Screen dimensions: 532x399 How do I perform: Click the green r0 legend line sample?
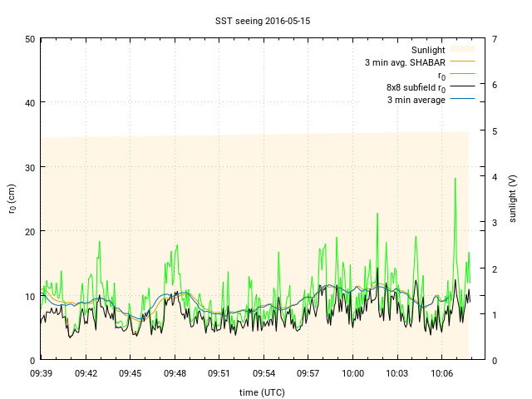point(461,75)
